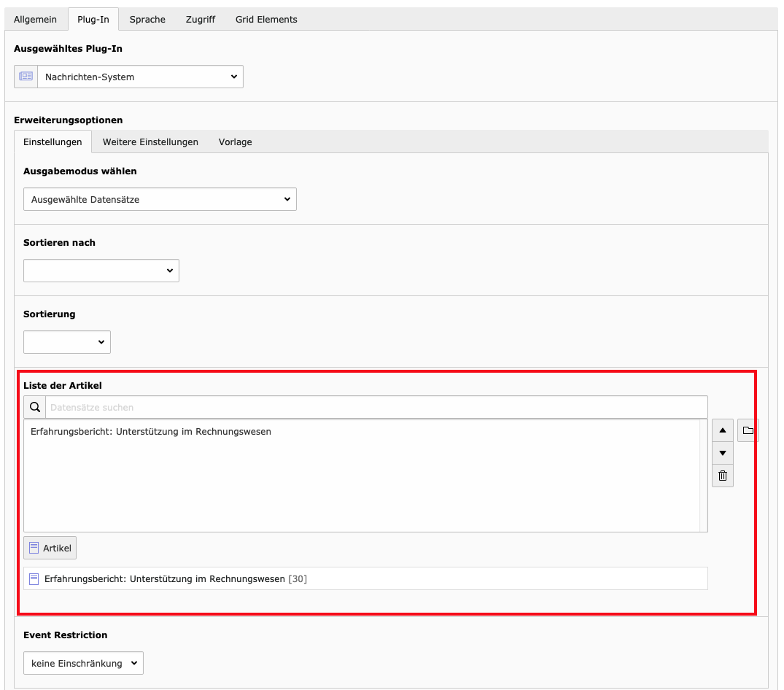Screen dimensions: 784x690
Task: Expand the Sortierung dropdown
Action: 67,342
